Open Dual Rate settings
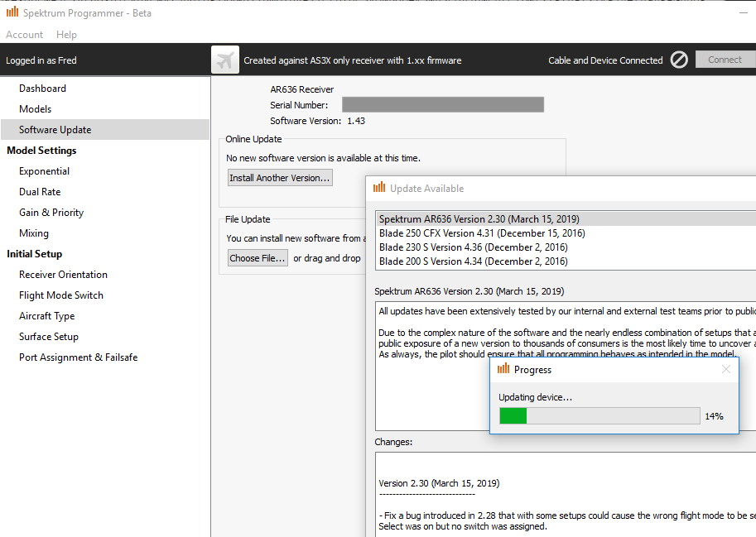 (x=40, y=192)
